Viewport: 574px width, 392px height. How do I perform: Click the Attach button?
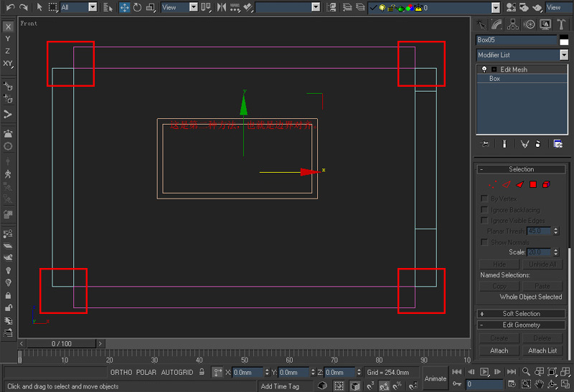pyautogui.click(x=499, y=350)
